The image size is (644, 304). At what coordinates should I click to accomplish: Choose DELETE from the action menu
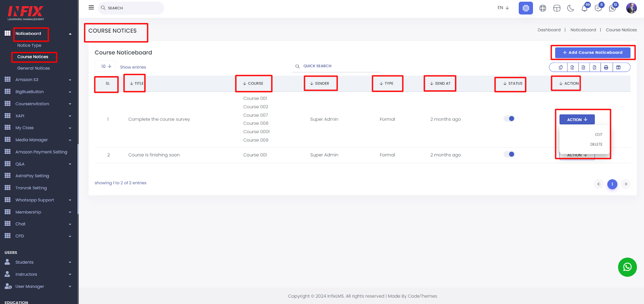click(x=596, y=144)
